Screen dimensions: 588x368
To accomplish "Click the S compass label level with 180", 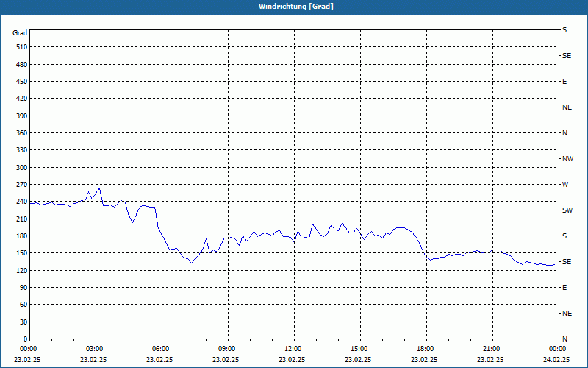I will [x=564, y=236].
